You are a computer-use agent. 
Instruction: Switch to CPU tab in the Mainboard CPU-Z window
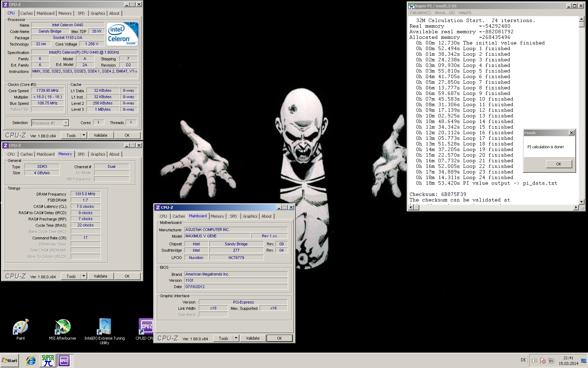click(x=163, y=216)
